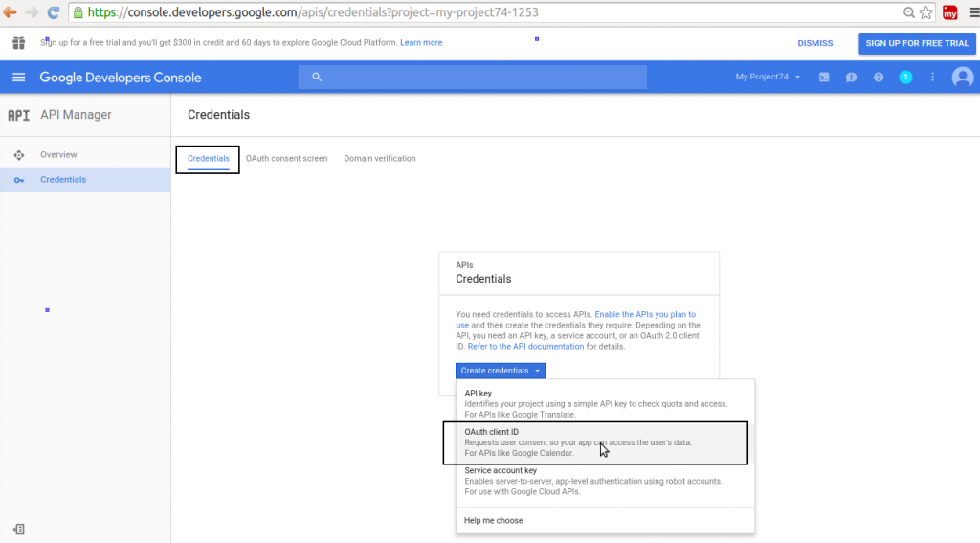Go to Overview in the sidebar

pos(58,155)
